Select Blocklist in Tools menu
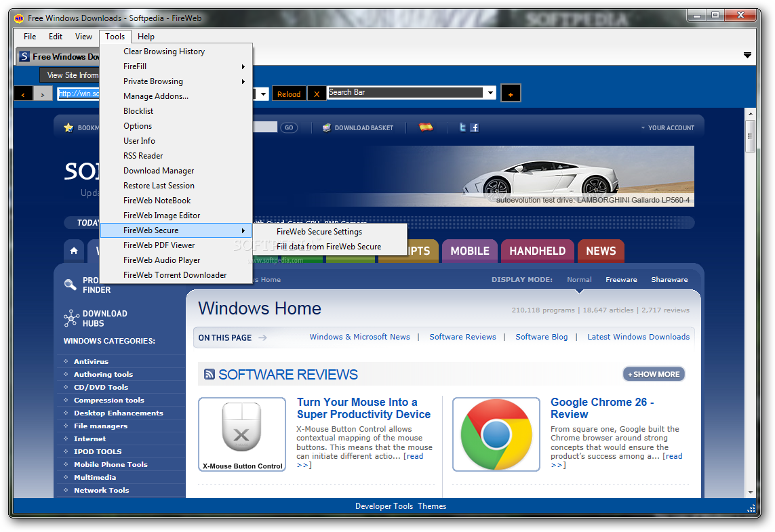775x532 pixels. 176,111
